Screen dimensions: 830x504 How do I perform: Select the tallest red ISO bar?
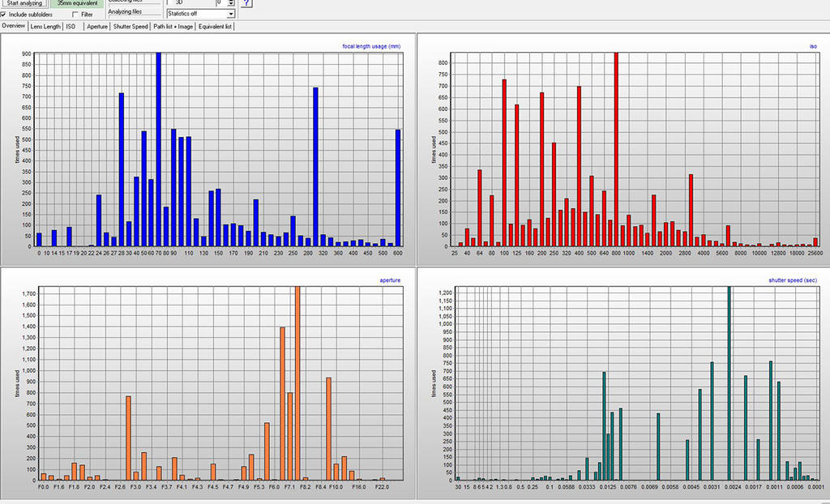616,150
